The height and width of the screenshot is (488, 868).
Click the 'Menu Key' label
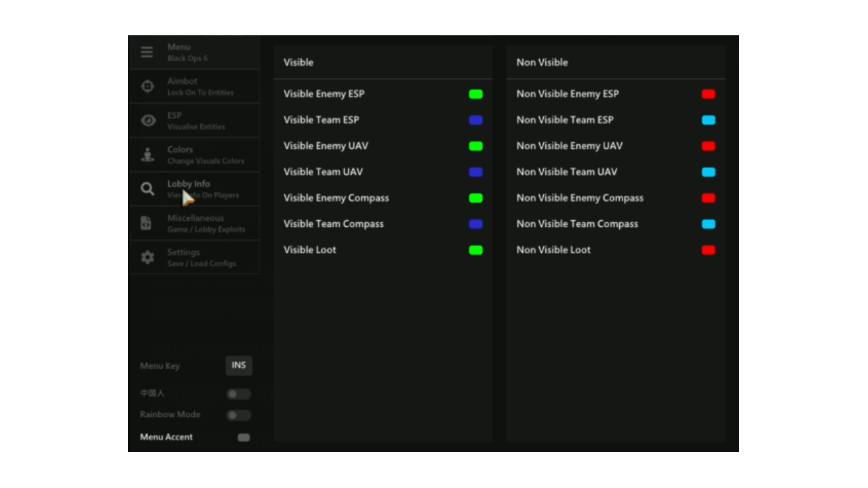[160, 366]
